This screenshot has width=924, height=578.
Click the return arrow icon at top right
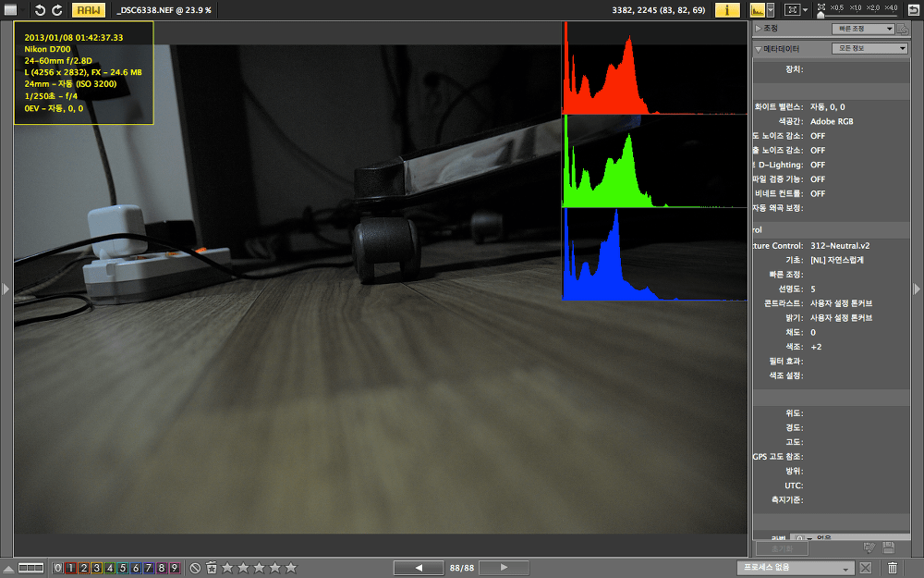913,10
